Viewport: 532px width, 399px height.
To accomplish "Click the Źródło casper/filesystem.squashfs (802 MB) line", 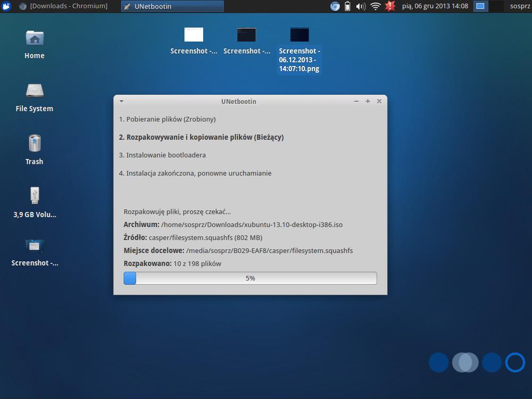I will (x=193, y=237).
